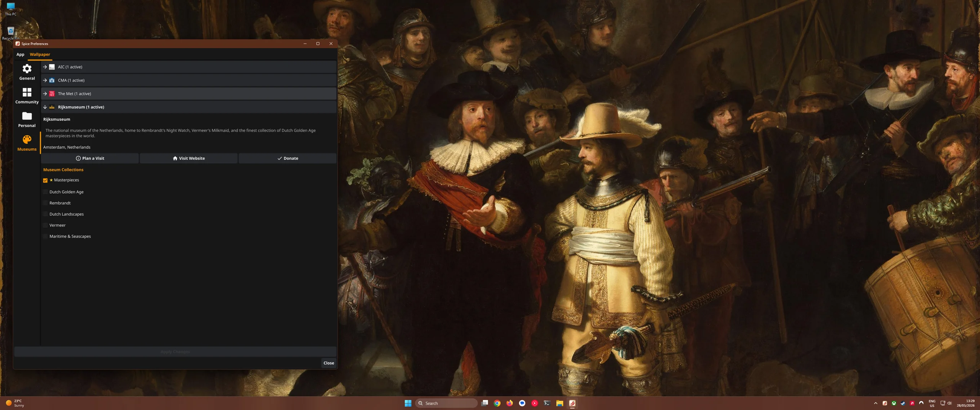Switch to the App tab

(20, 54)
